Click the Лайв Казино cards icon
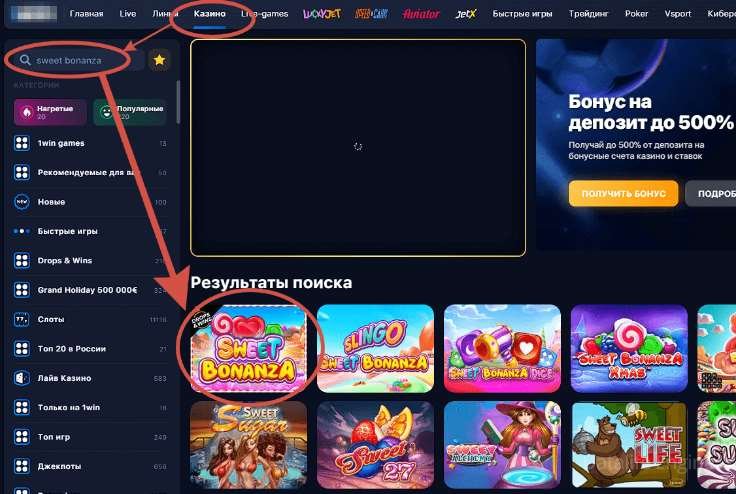 [x=22, y=378]
